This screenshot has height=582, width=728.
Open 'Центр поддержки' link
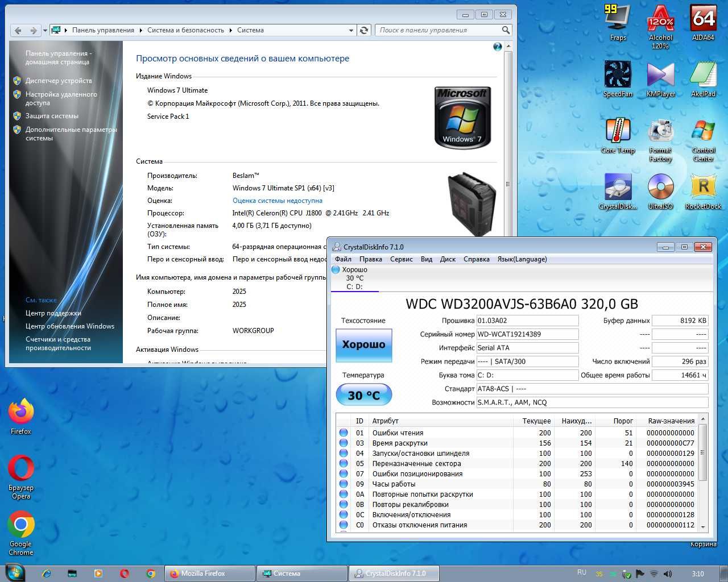53,313
